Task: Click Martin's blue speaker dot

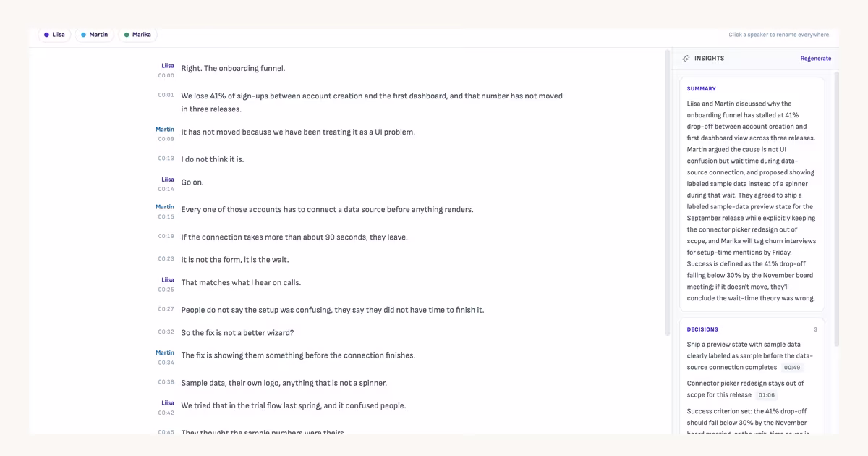Action: pyautogui.click(x=83, y=35)
